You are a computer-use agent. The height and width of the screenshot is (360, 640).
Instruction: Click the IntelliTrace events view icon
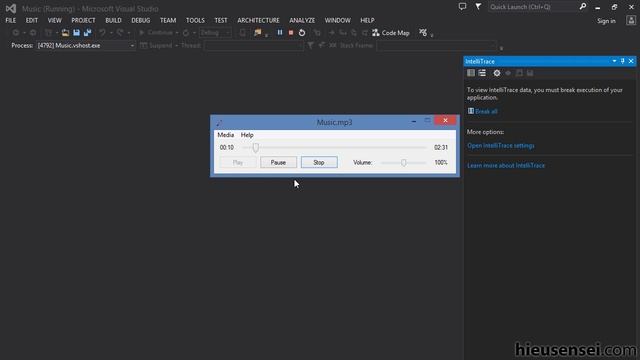pyautogui.click(x=471, y=73)
